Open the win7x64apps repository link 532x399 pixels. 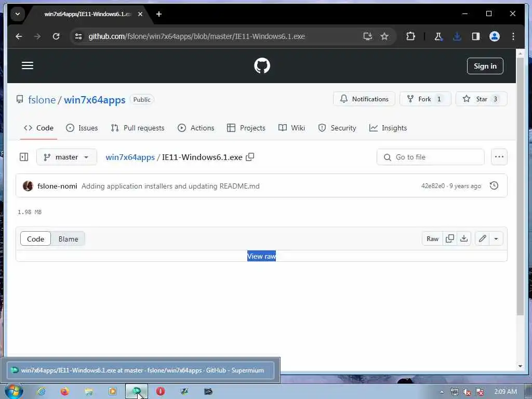tap(95, 100)
